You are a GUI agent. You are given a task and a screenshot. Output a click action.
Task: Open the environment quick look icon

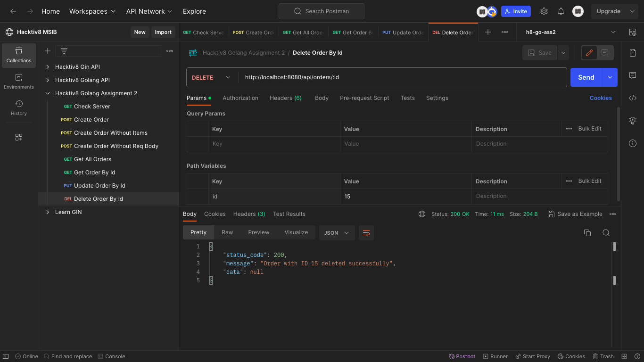pyautogui.click(x=633, y=32)
